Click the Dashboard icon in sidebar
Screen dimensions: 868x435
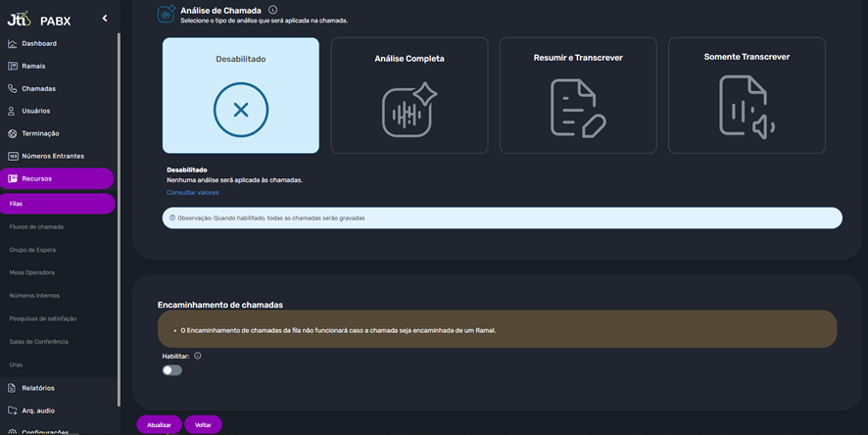(13, 44)
